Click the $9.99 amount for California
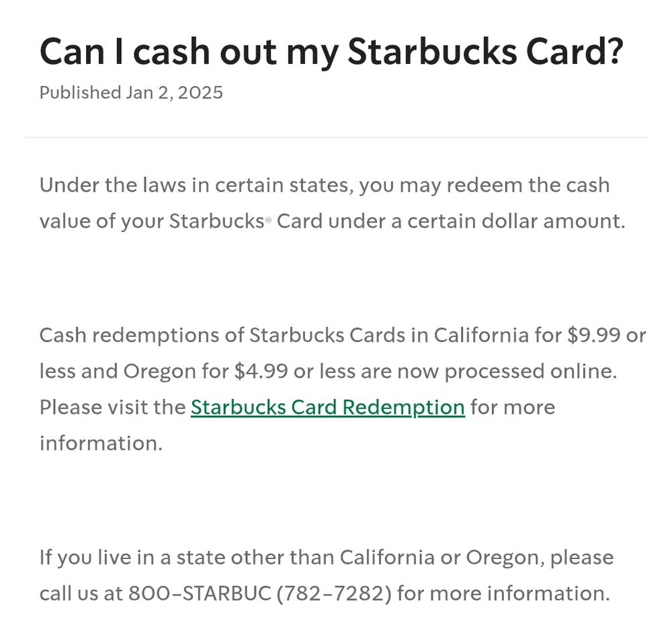 coord(593,335)
